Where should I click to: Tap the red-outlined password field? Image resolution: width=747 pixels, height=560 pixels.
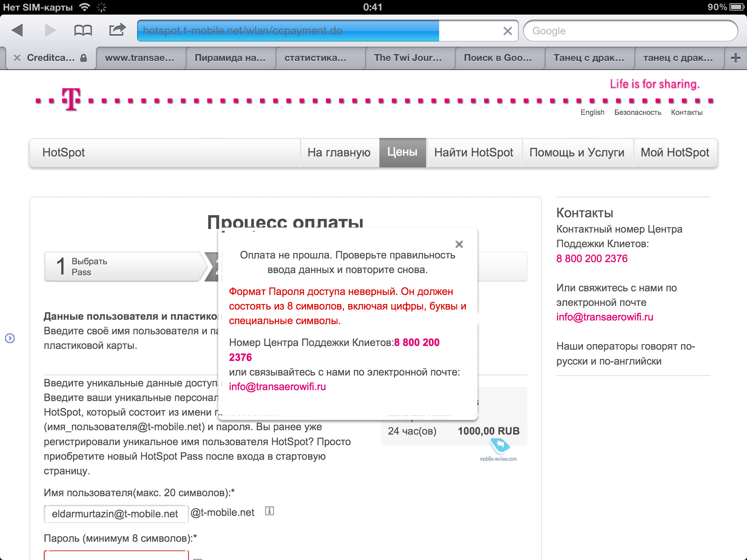[x=116, y=555]
